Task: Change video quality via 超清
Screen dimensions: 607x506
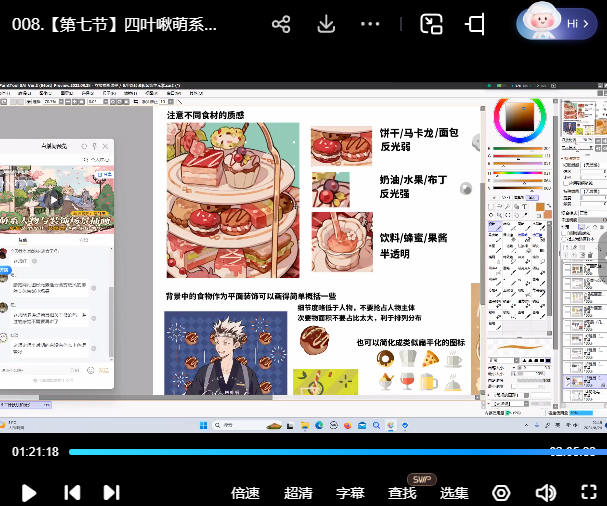Action: pos(298,493)
